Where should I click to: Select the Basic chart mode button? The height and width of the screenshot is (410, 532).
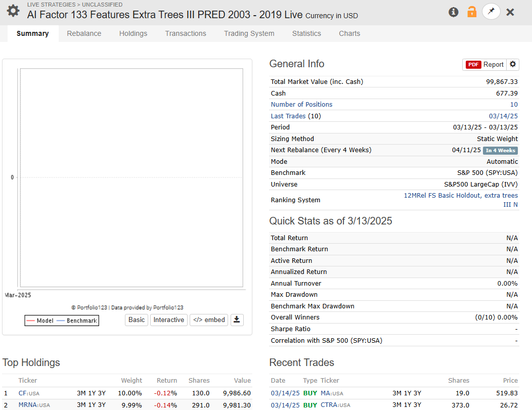click(x=137, y=320)
